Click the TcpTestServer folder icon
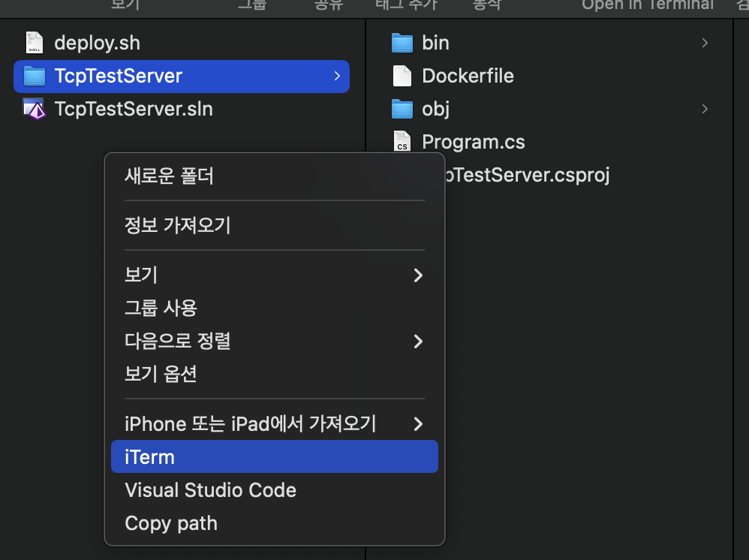 pyautogui.click(x=35, y=76)
